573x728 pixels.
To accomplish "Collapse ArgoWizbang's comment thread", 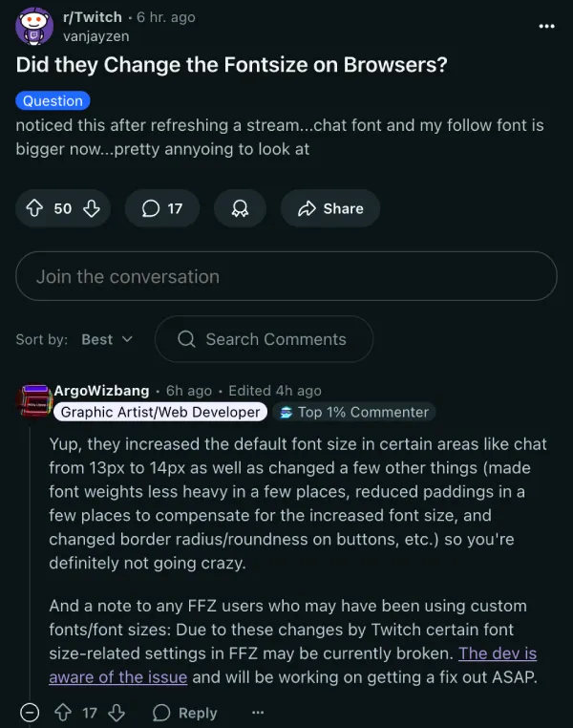I will 30,713.
